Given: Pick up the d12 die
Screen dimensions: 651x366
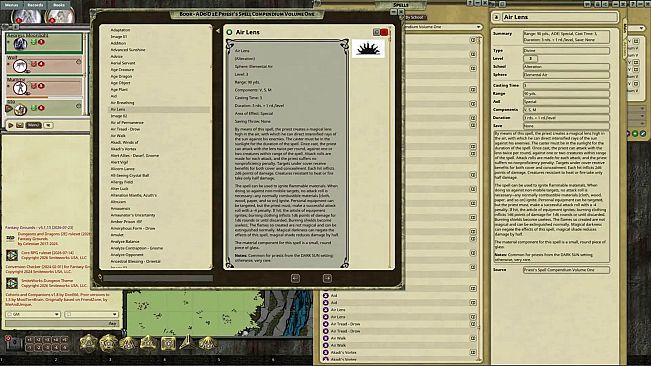Looking at the screenshot, I should [108, 344].
